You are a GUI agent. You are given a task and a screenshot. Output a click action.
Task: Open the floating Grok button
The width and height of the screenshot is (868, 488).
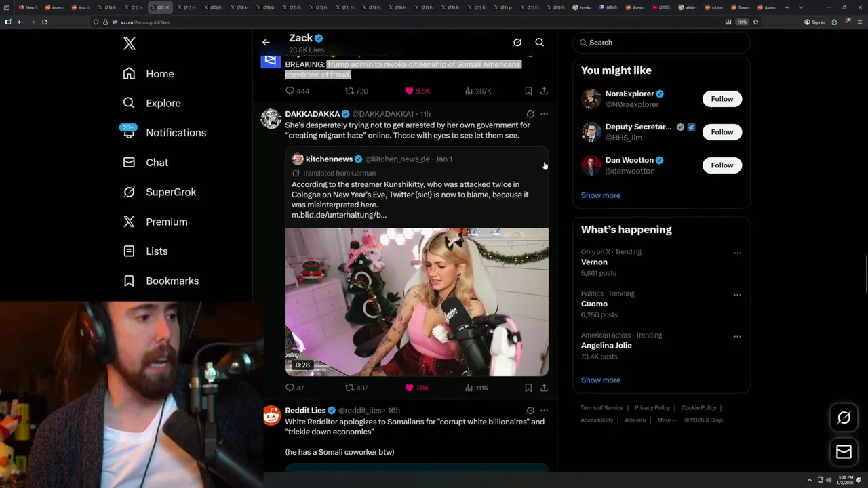[x=844, y=418]
